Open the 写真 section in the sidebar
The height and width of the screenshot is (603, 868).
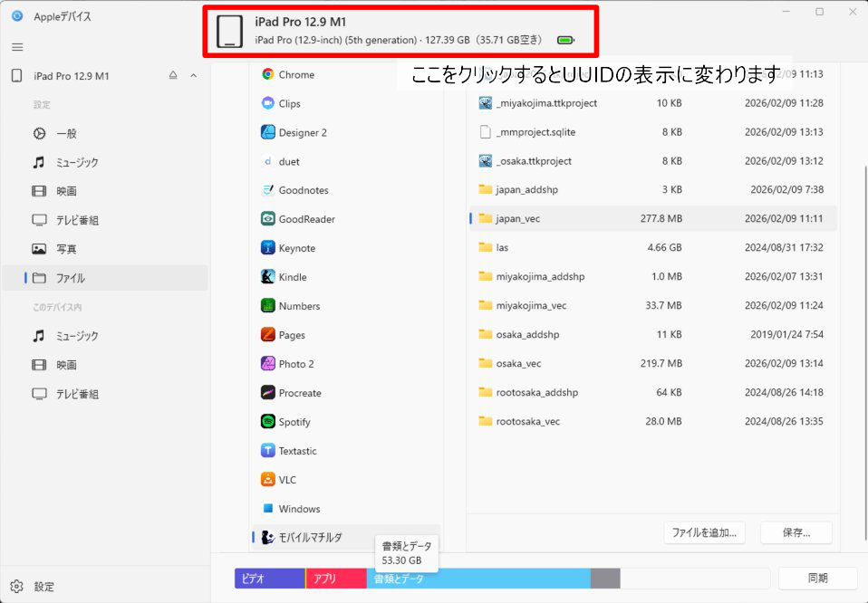(x=66, y=249)
